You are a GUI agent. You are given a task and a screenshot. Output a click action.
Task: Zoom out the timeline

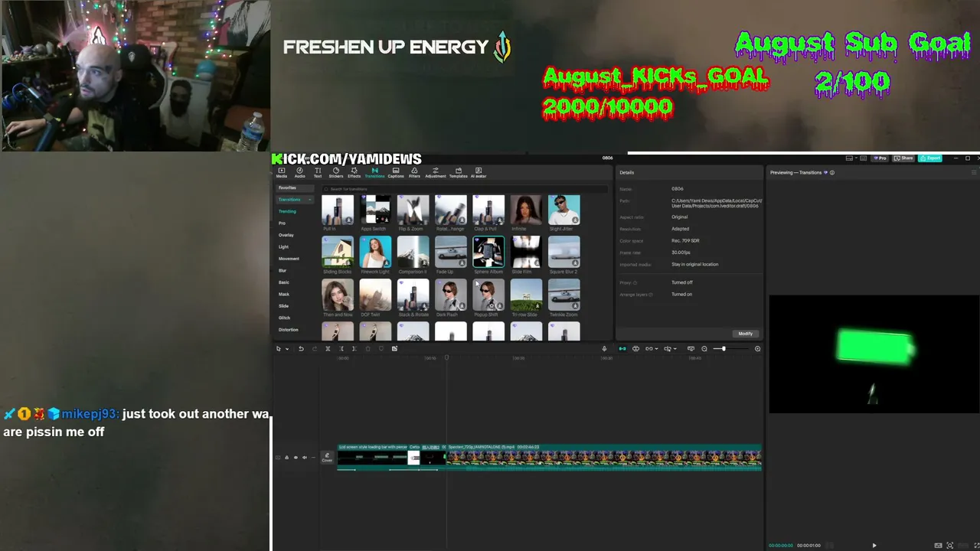(704, 349)
